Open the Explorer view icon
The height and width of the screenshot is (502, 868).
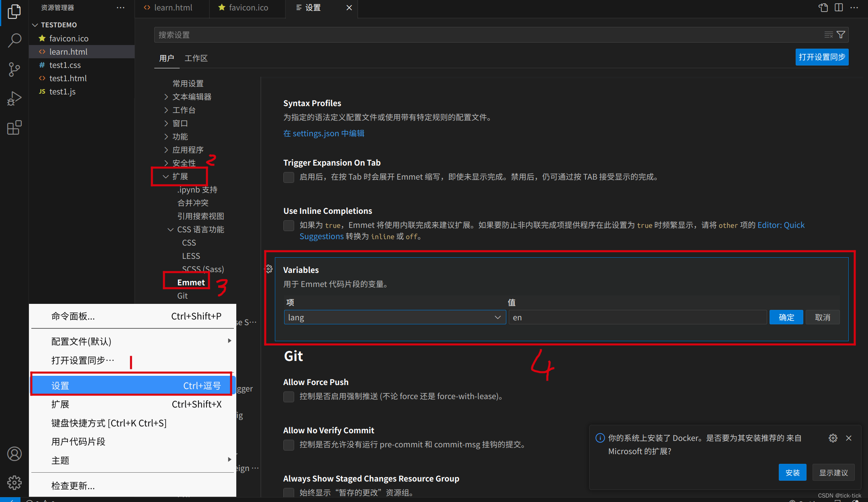[14, 11]
